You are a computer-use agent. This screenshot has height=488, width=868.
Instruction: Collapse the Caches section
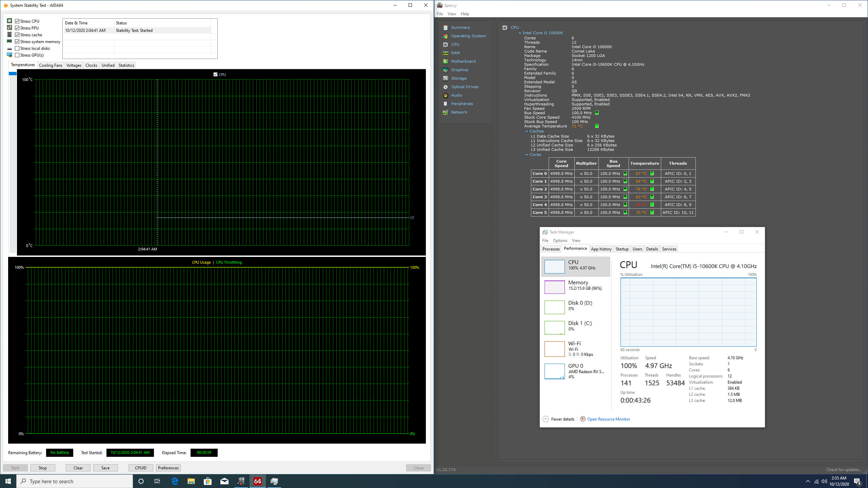coord(527,131)
